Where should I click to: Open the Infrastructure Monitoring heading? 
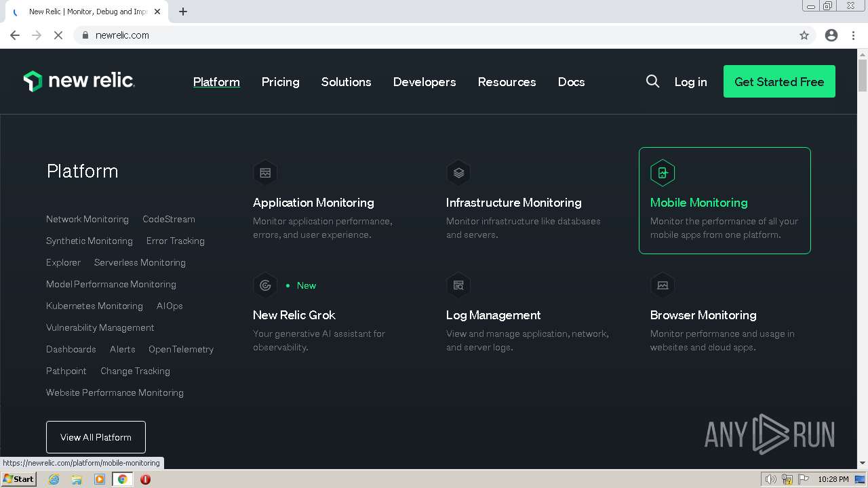514,203
